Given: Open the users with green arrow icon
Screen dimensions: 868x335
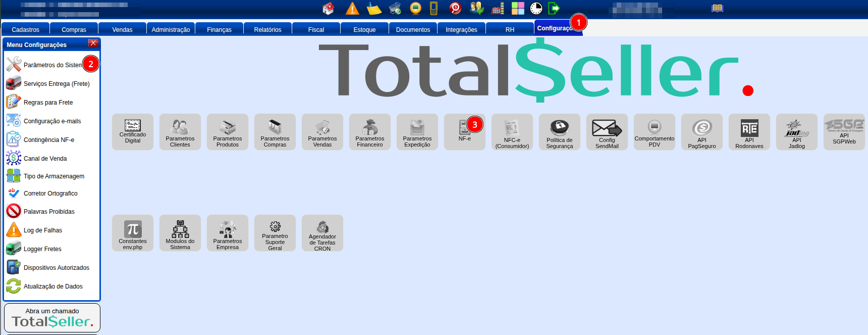Looking at the screenshot, I should pyautogui.click(x=476, y=8).
